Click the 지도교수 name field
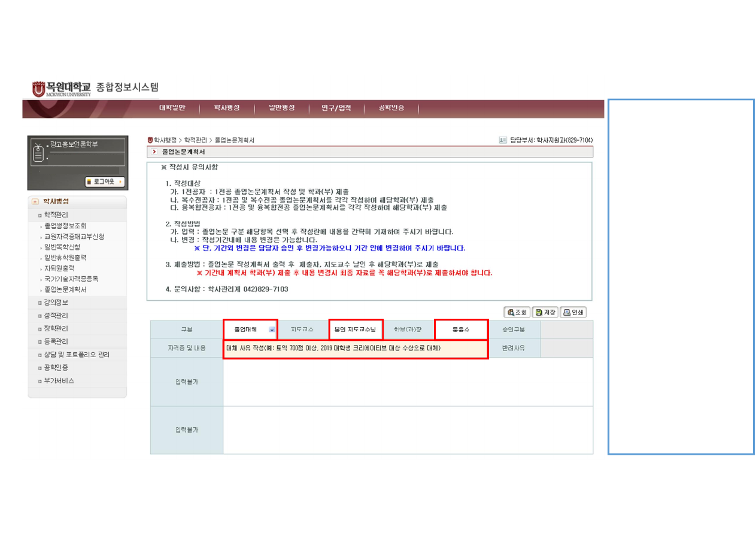The width and height of the screenshot is (756, 535). coord(356,330)
